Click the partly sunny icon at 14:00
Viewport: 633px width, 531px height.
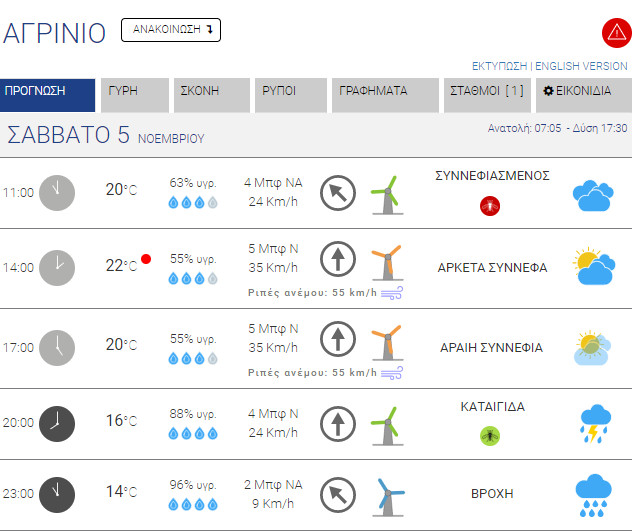594,266
